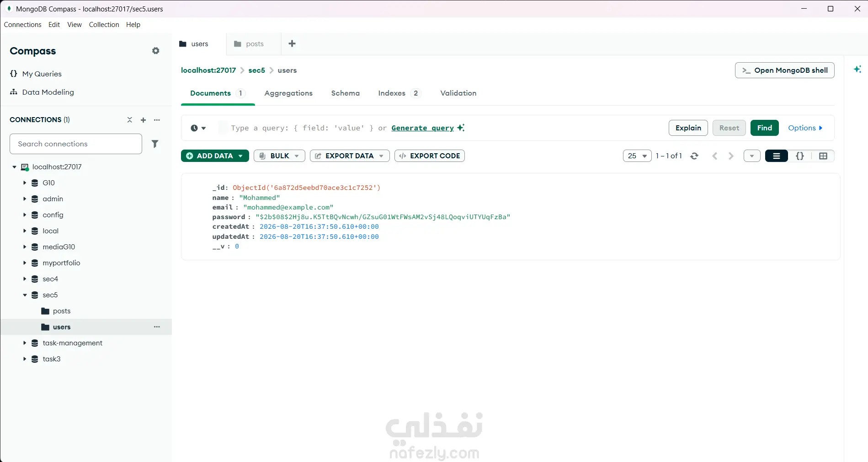This screenshot has width=868, height=462.
Task: Expand the mediaG10 database
Action: pyautogui.click(x=25, y=247)
